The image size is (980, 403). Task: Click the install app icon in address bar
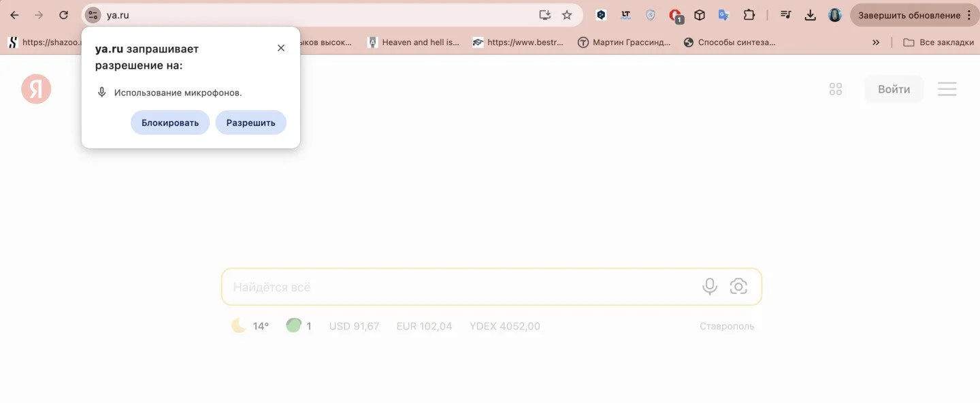pyautogui.click(x=544, y=15)
